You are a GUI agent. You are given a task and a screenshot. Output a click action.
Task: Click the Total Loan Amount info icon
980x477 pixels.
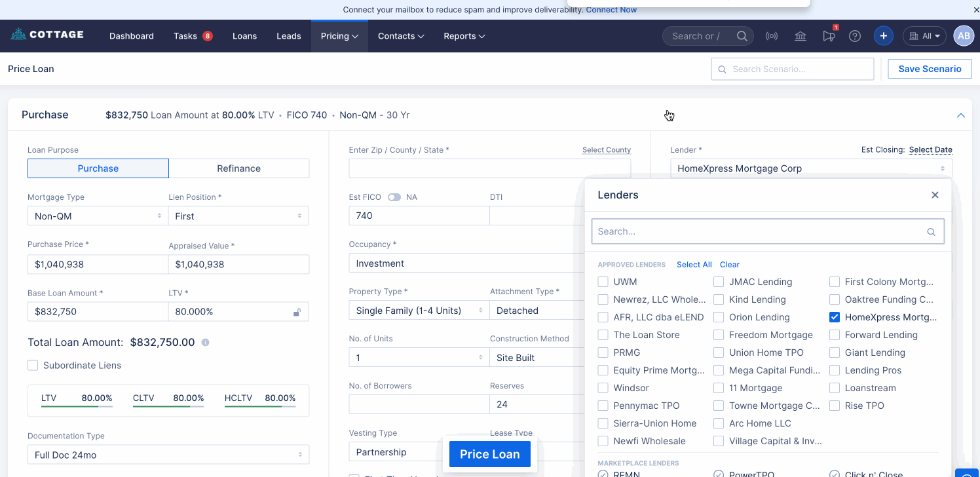(x=205, y=343)
